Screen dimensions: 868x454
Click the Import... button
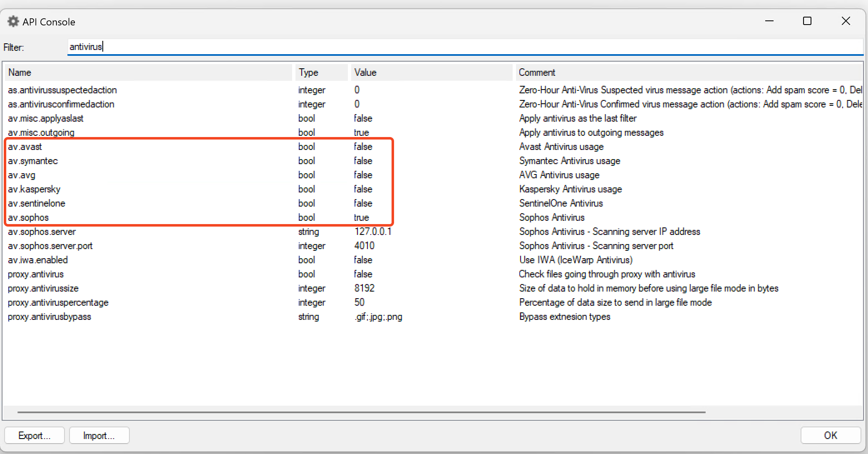(99, 435)
